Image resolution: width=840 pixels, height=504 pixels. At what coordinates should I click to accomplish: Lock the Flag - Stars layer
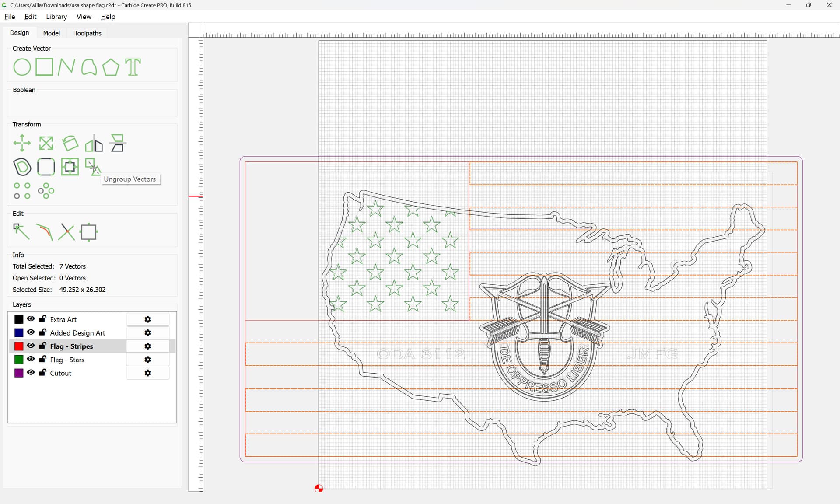pyautogui.click(x=42, y=359)
